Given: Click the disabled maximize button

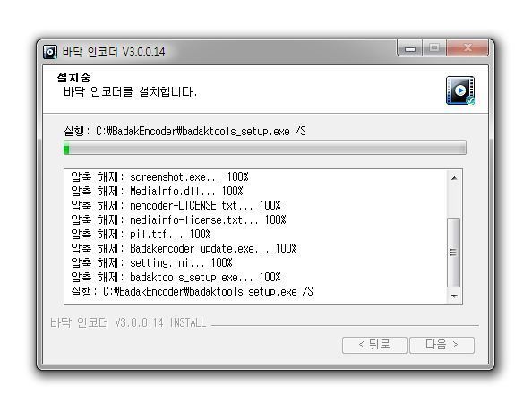Looking at the screenshot, I should pyautogui.click(x=434, y=47).
